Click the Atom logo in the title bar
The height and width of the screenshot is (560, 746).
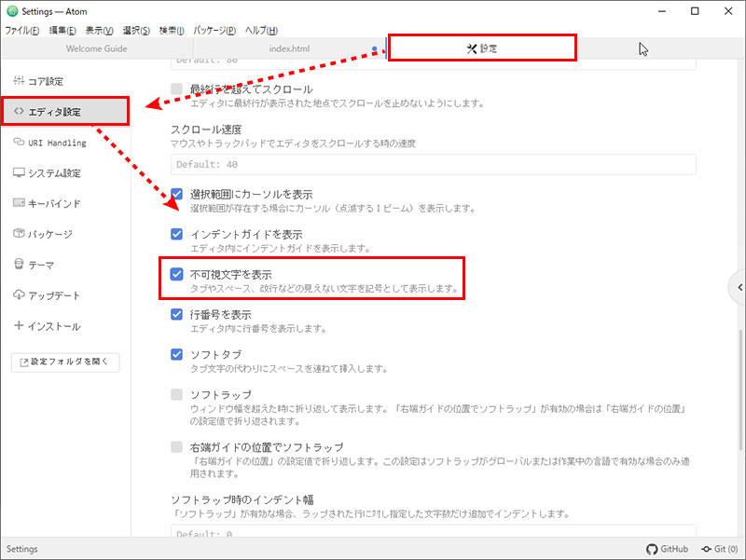click(12, 11)
